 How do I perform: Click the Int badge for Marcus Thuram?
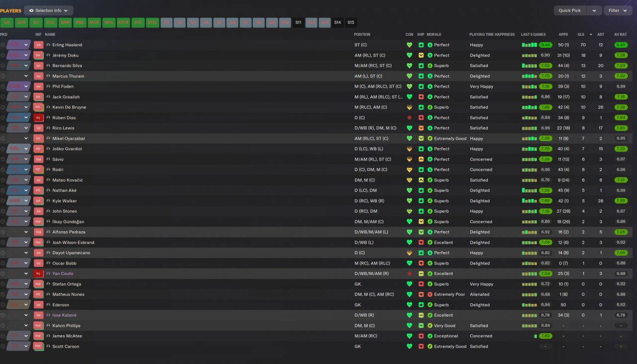click(38, 76)
